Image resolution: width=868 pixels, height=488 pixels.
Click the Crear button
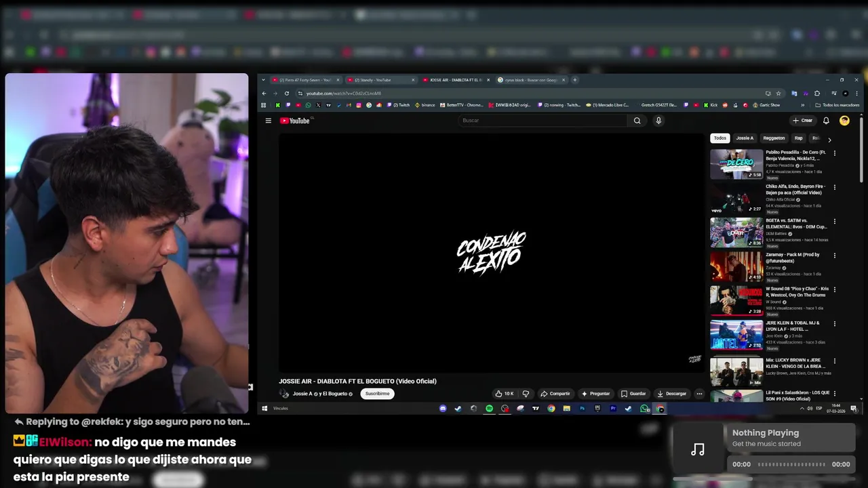point(802,121)
